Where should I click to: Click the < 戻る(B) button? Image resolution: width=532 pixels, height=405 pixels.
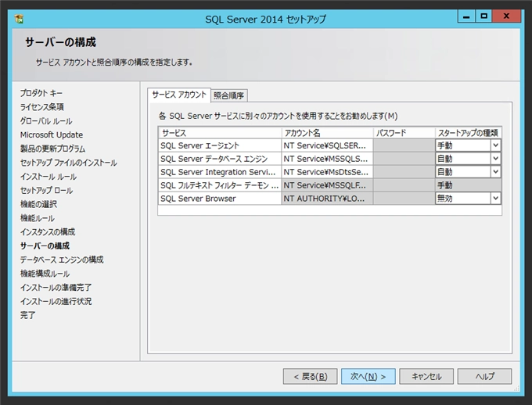(x=310, y=377)
